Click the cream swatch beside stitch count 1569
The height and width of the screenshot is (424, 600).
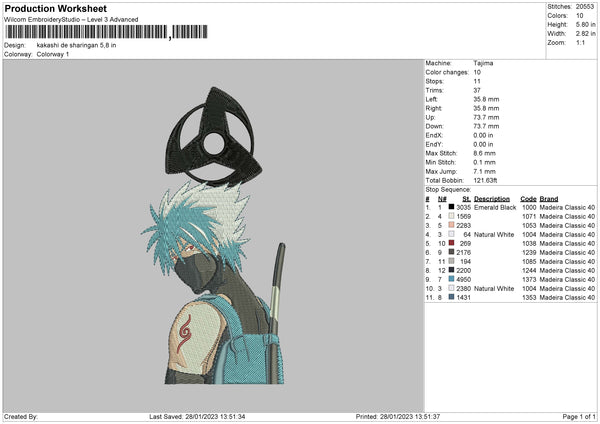pyautogui.click(x=451, y=216)
